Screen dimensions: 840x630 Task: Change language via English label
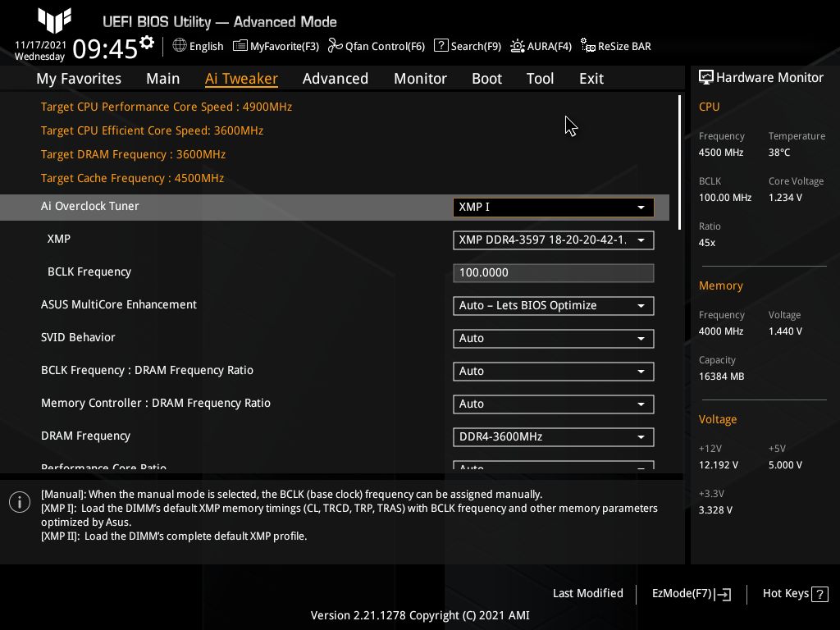coord(206,46)
